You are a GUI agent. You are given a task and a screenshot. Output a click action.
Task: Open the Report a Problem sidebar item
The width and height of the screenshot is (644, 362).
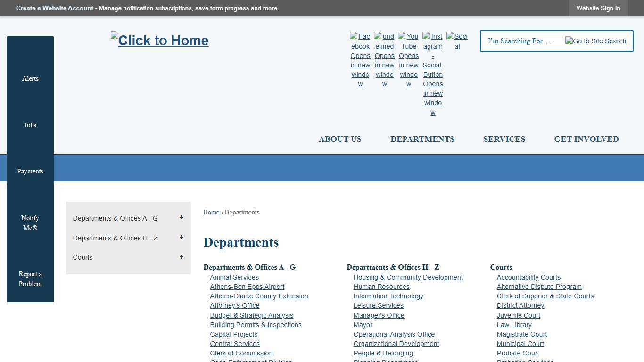pyautogui.click(x=30, y=279)
